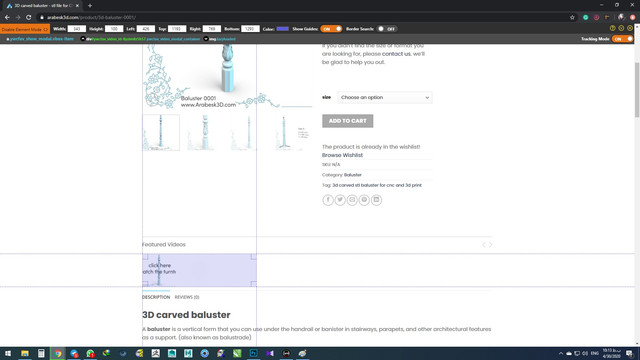
Task: Click the guide Color swatch
Action: (x=282, y=29)
